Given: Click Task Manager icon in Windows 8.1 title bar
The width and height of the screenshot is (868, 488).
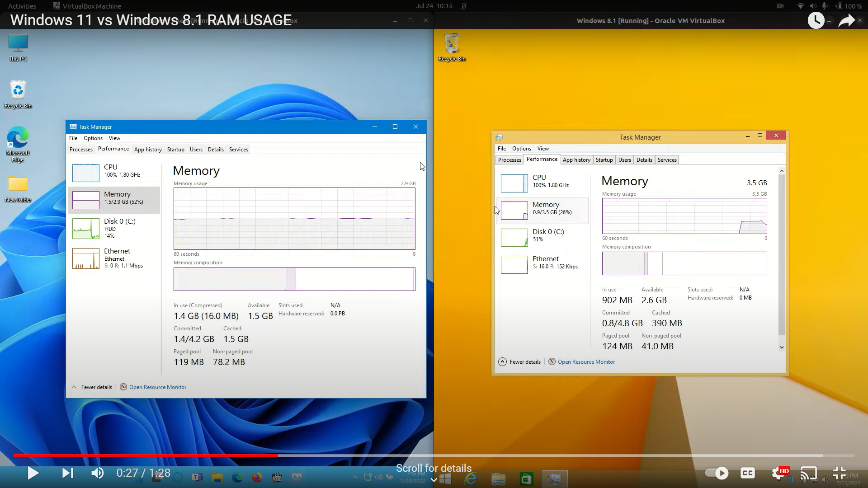Looking at the screenshot, I should coord(499,137).
